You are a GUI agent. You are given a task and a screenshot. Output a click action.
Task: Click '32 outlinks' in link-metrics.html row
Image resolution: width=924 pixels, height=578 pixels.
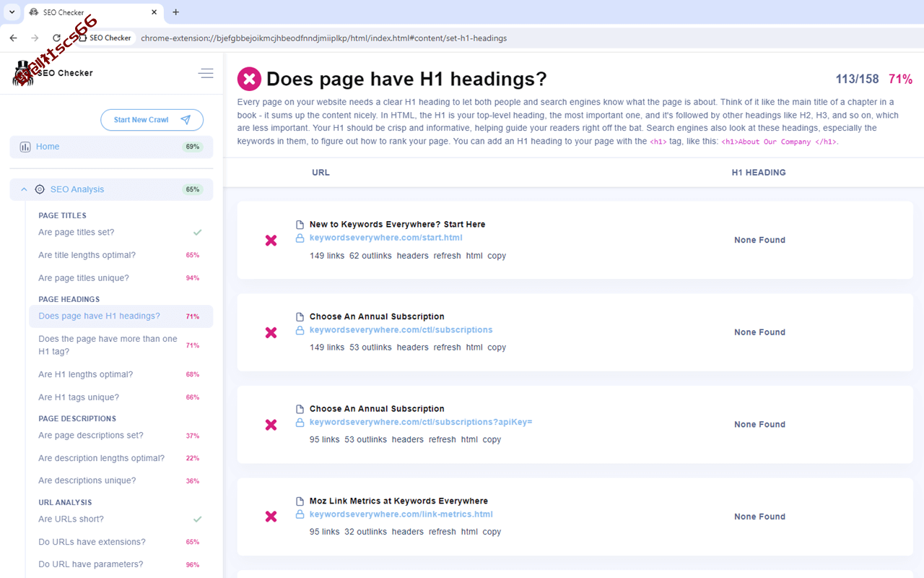[x=365, y=532]
